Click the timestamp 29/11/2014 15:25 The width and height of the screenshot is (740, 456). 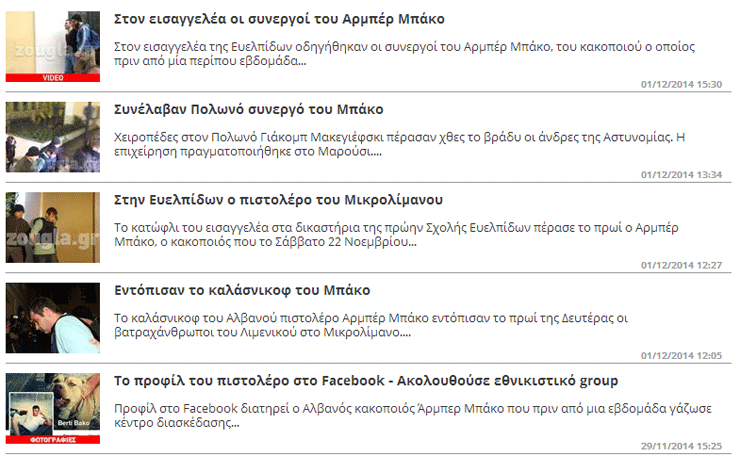[681, 445]
